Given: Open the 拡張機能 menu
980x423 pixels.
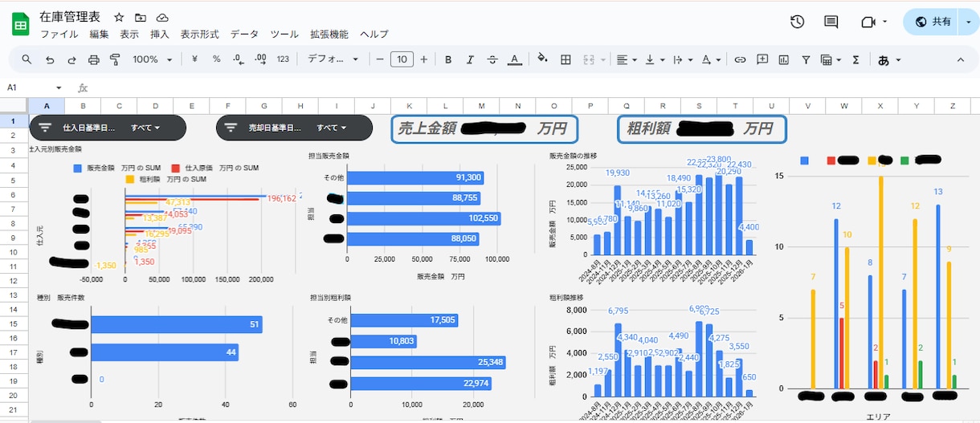Looking at the screenshot, I should point(329,35).
